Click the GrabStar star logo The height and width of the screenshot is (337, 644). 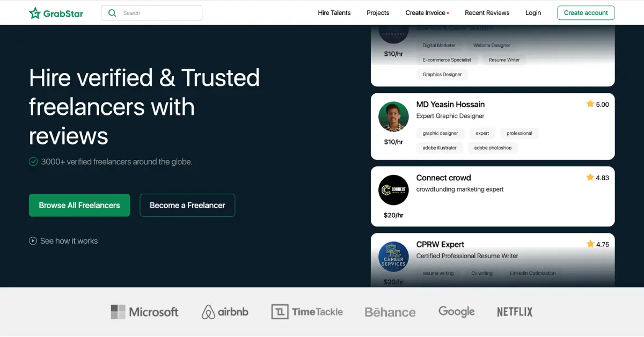pyautogui.click(x=34, y=12)
